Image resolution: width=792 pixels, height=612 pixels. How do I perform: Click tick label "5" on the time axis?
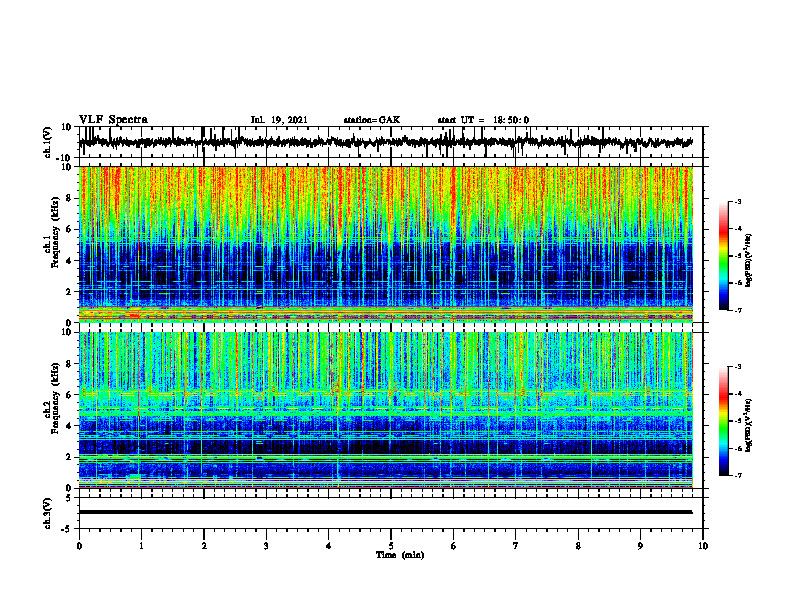[x=391, y=546]
